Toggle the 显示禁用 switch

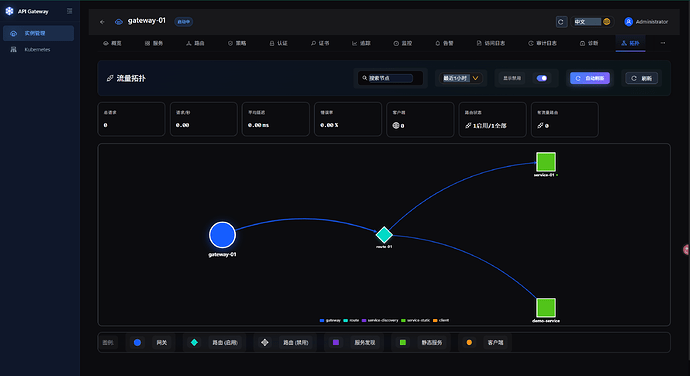click(542, 78)
